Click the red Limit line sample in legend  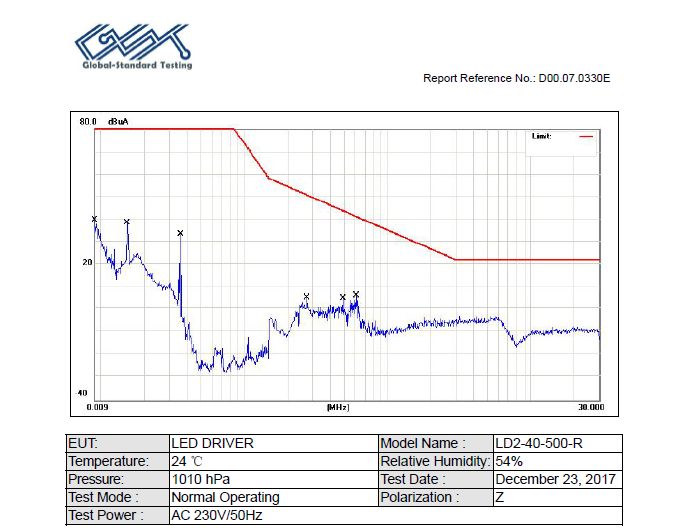click(585, 136)
